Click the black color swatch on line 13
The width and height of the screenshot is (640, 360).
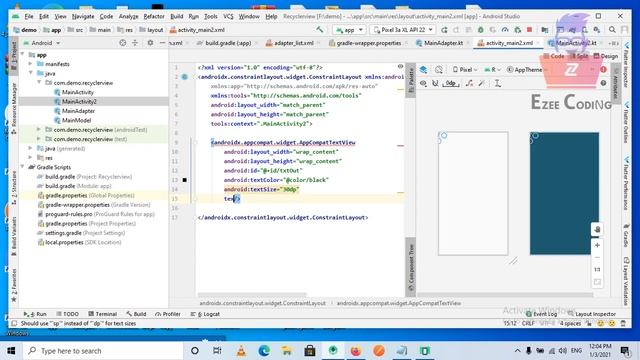(184, 180)
